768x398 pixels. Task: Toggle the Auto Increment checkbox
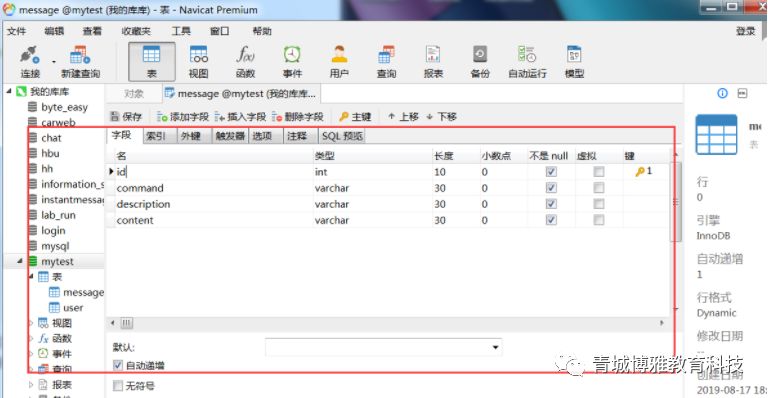tap(118, 365)
